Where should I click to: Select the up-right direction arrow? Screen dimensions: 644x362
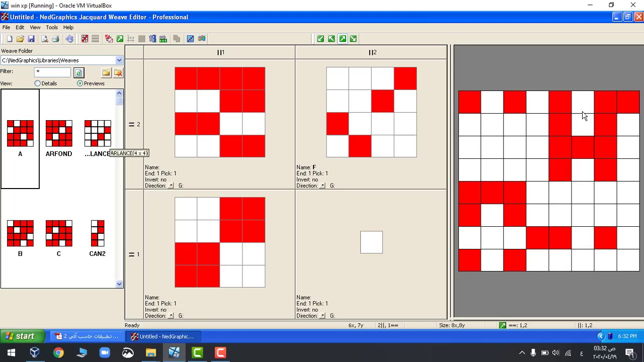[343, 39]
